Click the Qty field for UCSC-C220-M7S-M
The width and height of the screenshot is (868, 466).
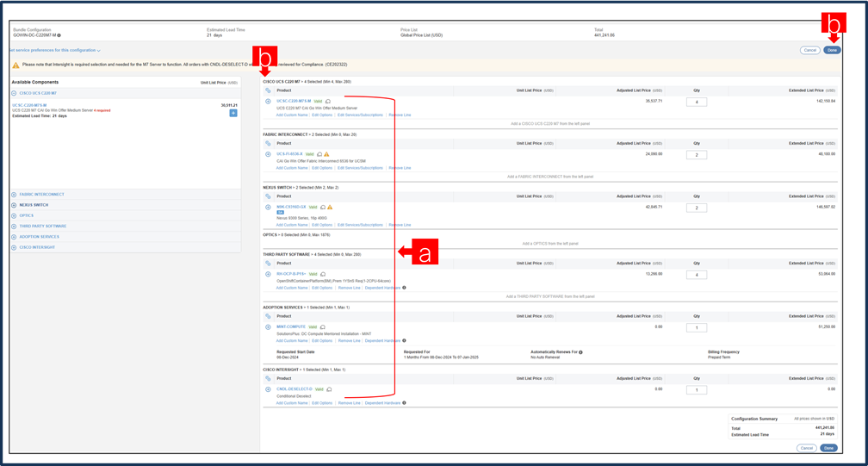[x=697, y=102]
